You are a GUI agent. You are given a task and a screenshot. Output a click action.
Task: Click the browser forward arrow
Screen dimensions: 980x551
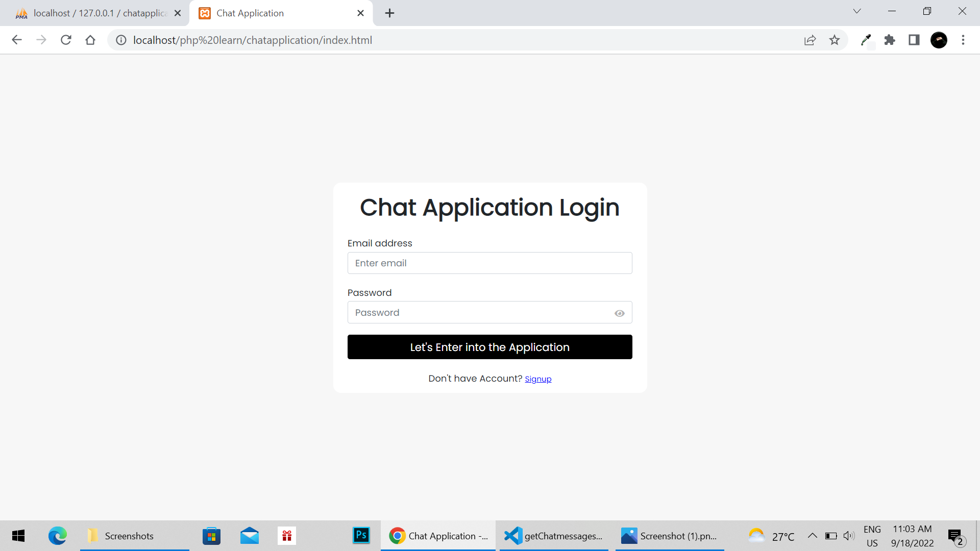click(41, 40)
